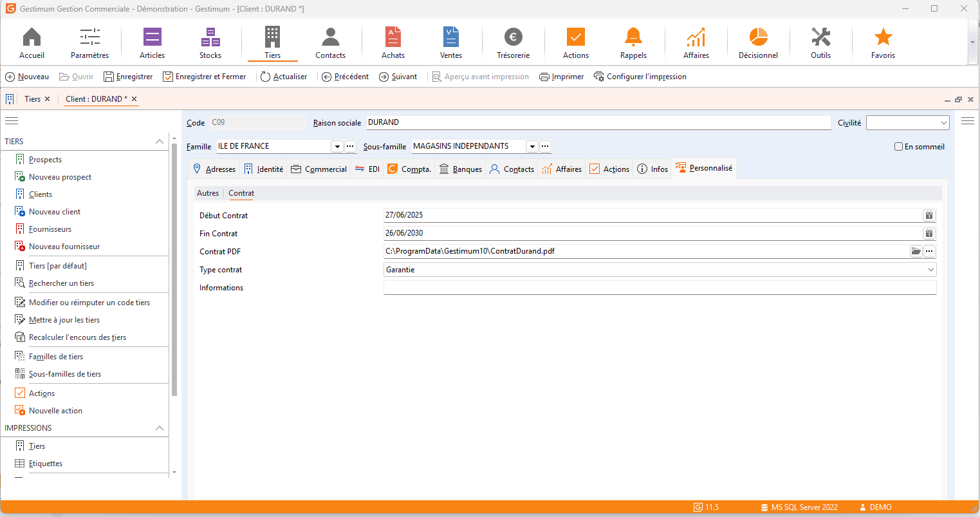Switch to the EDI tab
Viewport: 980px width, 517px height.
pos(367,169)
